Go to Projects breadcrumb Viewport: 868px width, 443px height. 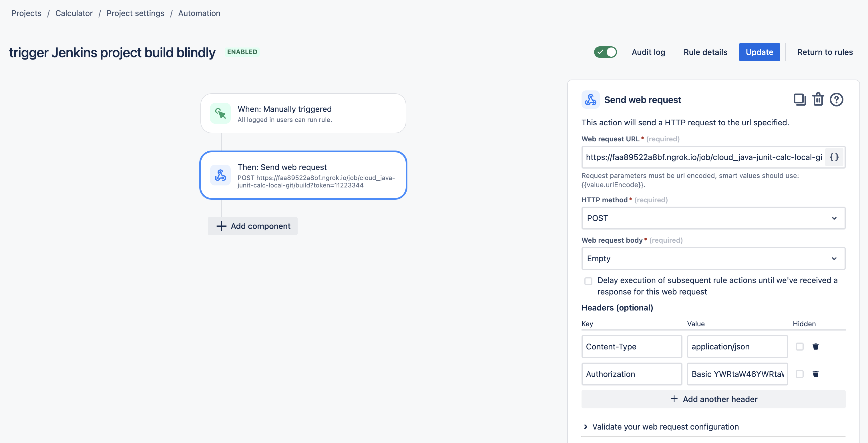[x=26, y=13]
